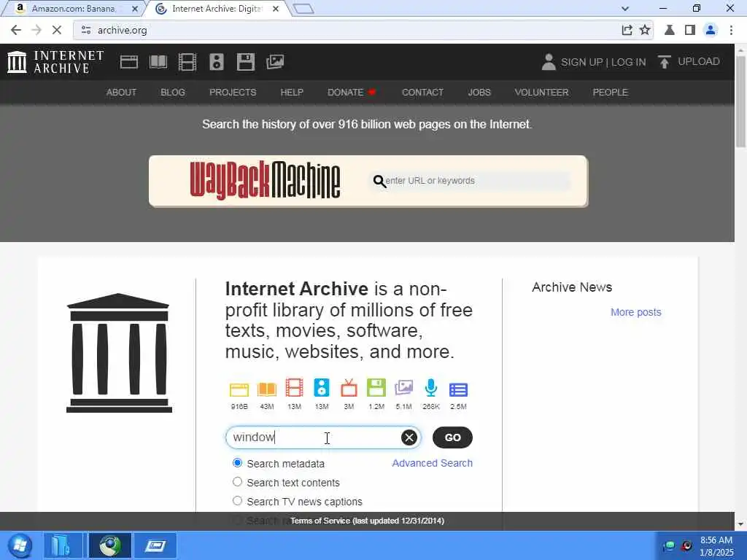747x560 pixels.
Task: Open the yellow web pages 916B icon
Action: (239, 389)
